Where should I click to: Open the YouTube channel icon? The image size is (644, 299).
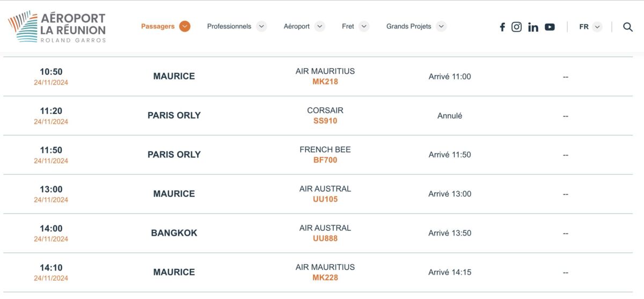pos(550,27)
